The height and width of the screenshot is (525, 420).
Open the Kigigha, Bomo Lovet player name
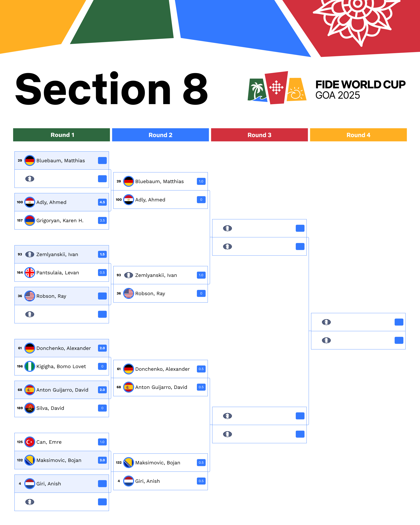pos(61,366)
